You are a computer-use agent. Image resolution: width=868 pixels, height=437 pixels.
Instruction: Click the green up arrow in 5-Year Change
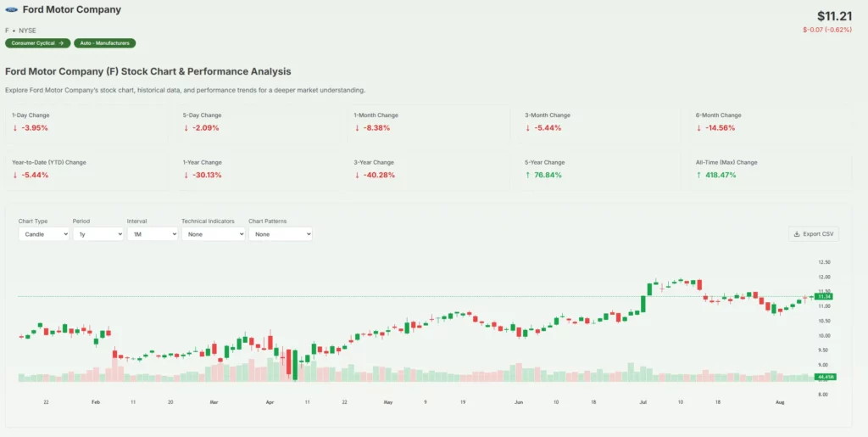(x=527, y=175)
